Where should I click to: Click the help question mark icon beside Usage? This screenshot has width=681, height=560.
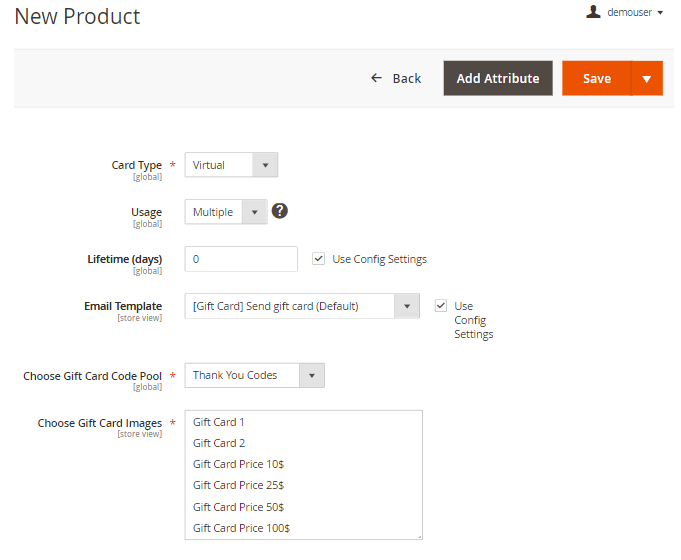pyautogui.click(x=280, y=211)
